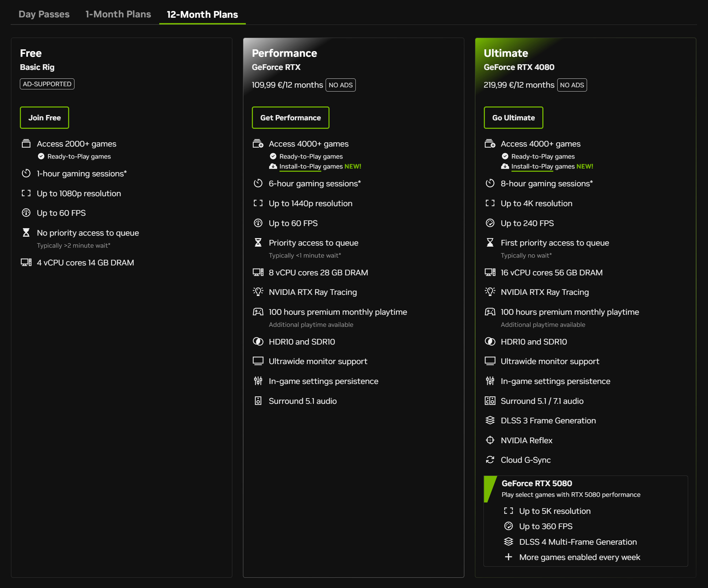Click Performance plan surround speaker icon
This screenshot has width=708, height=588.
(x=258, y=401)
